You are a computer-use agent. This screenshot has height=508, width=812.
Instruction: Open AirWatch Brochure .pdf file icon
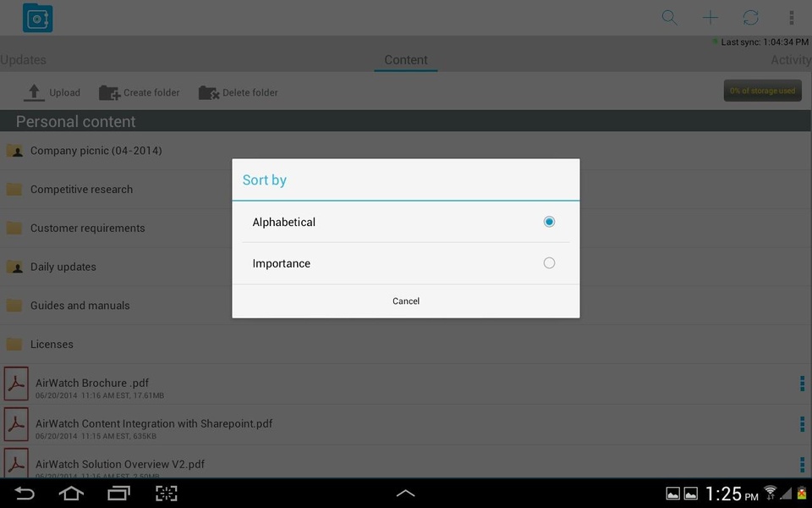click(x=16, y=384)
